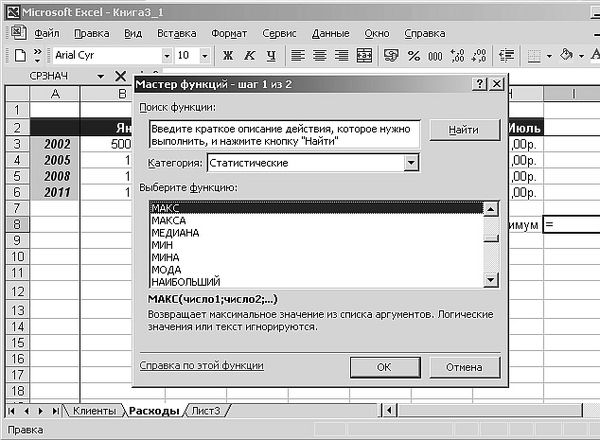Open the Формат menu
The height and width of the screenshot is (440, 600).
[229, 33]
